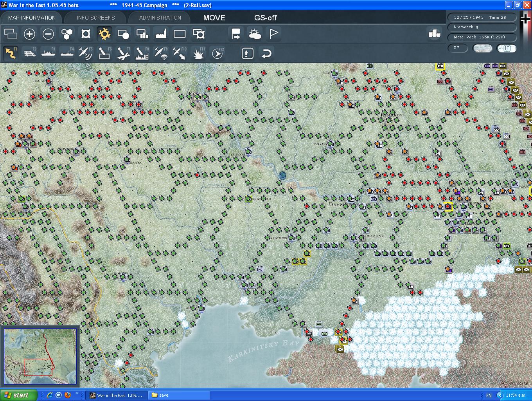532x401 pixels.
Task: Click the upload arrow box icon
Action: [x=247, y=53]
